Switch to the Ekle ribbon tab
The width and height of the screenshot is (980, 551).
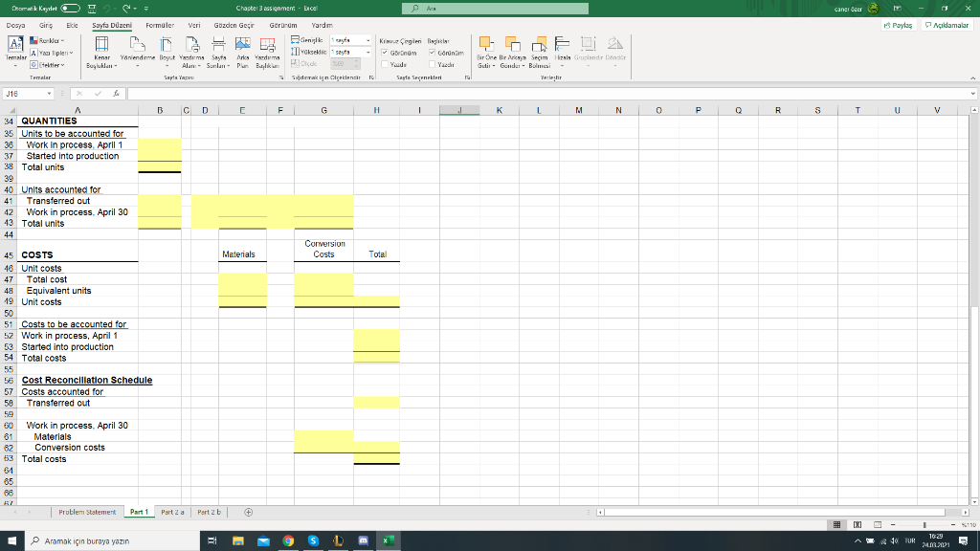point(73,26)
